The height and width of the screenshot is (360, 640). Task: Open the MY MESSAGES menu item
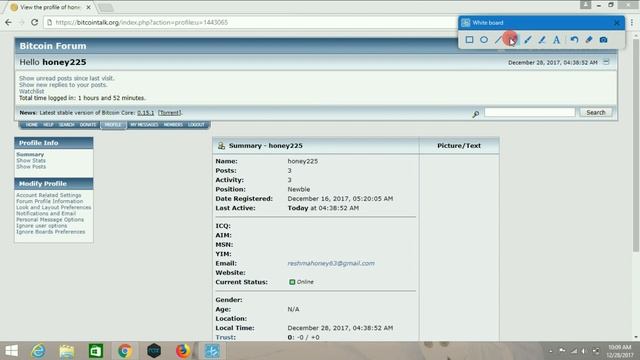(144, 124)
